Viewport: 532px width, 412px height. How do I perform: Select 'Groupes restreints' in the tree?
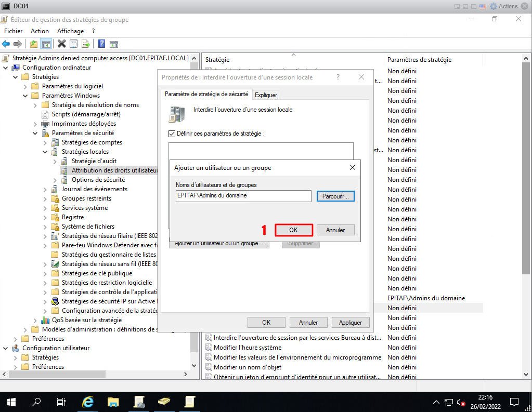pos(86,198)
